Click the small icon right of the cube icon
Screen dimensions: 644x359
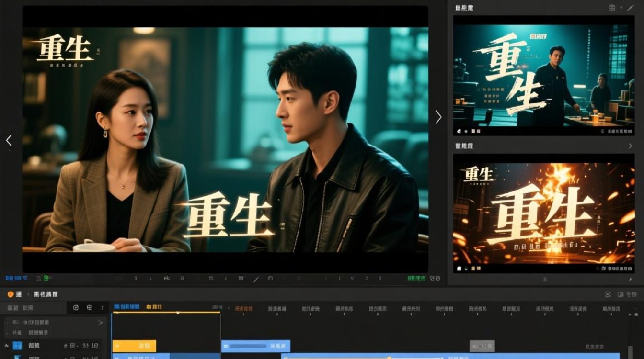pos(102,308)
